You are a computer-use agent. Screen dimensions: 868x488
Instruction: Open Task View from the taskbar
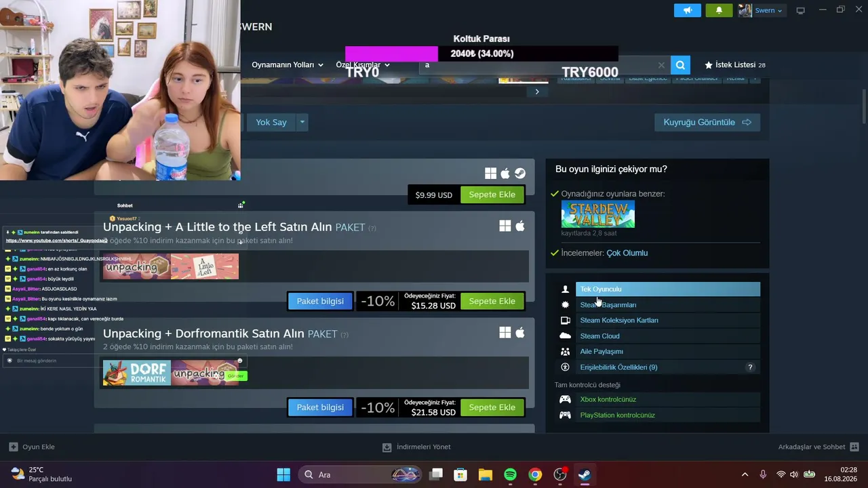pos(436,474)
